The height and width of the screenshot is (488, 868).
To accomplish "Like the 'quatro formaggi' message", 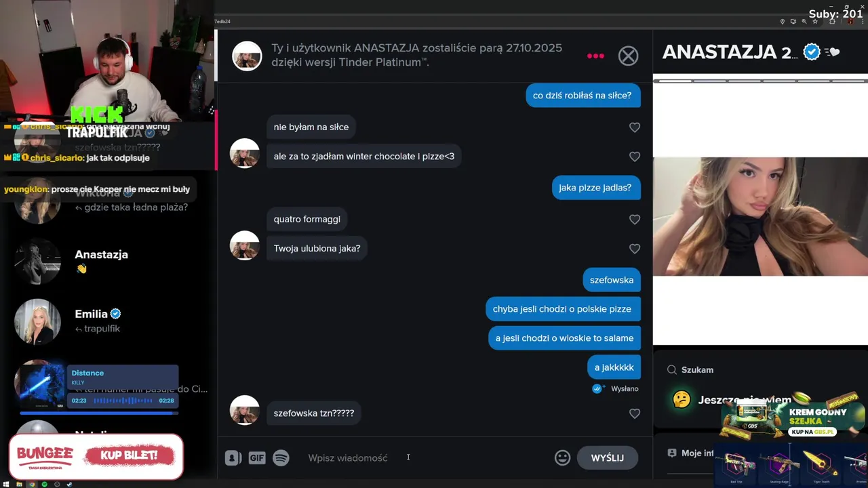I will [635, 220].
